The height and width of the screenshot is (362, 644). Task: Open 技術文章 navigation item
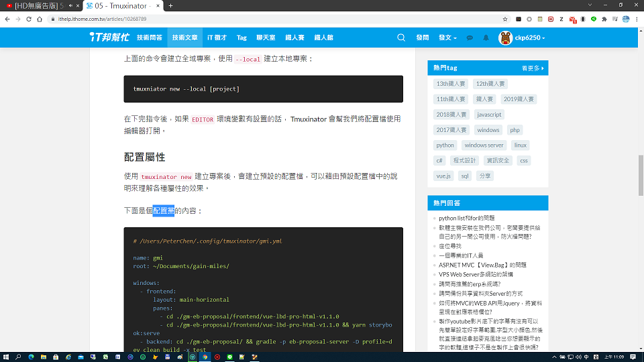(185, 38)
